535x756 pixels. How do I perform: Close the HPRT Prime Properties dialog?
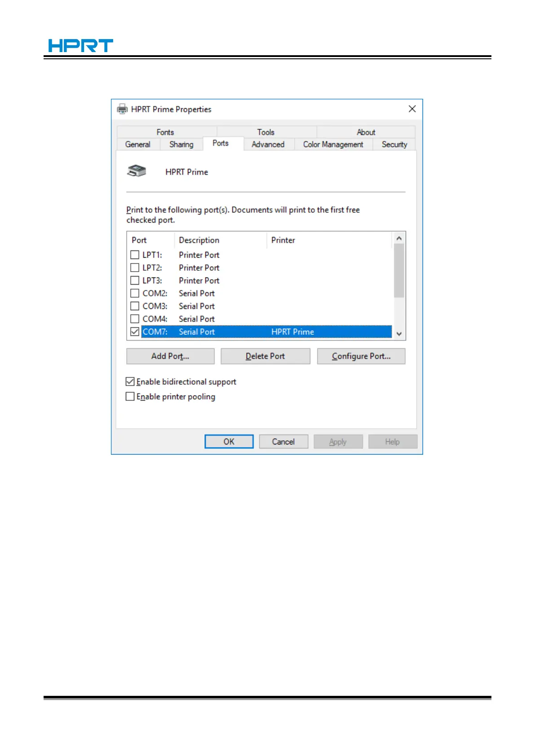[412, 109]
